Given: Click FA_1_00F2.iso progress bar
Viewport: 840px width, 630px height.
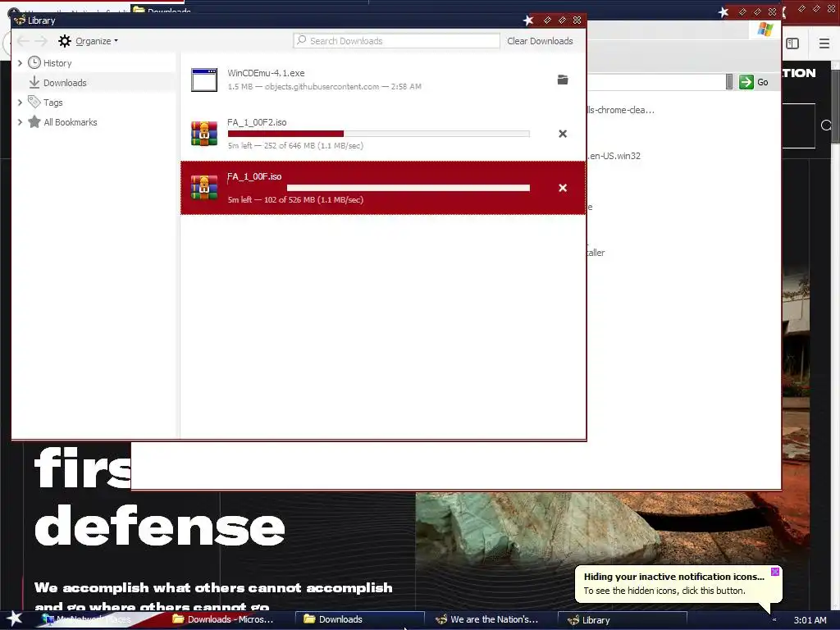Looking at the screenshot, I should 379,134.
